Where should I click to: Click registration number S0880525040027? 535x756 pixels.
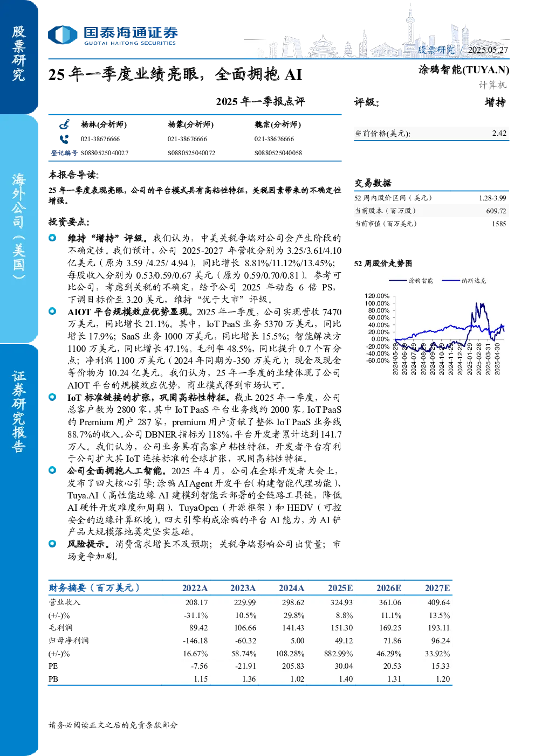(x=105, y=153)
